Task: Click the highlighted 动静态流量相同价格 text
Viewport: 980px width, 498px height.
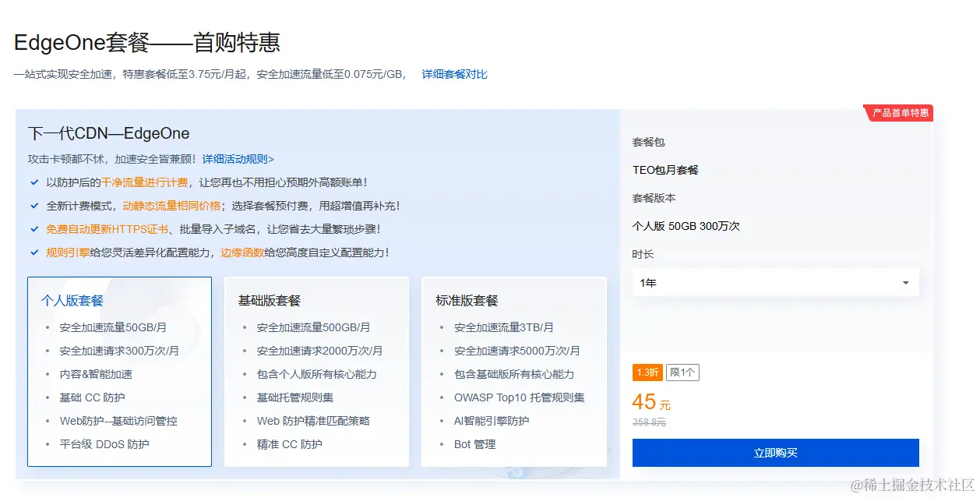Action: pos(172,206)
